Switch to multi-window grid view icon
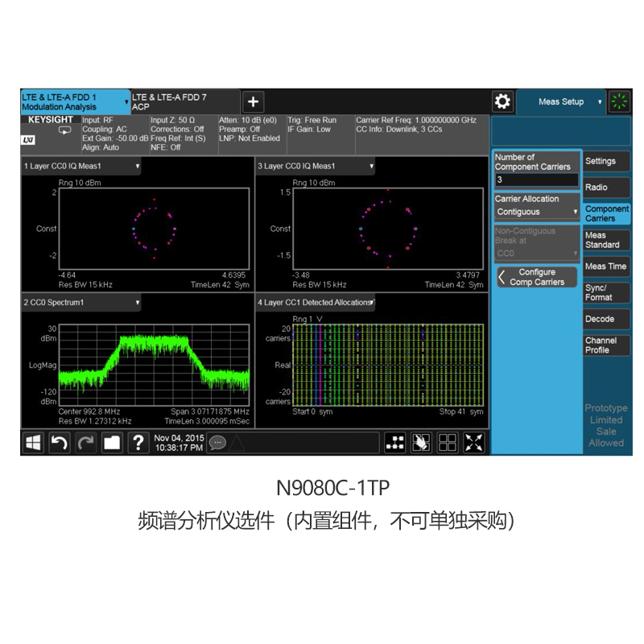 tap(448, 442)
